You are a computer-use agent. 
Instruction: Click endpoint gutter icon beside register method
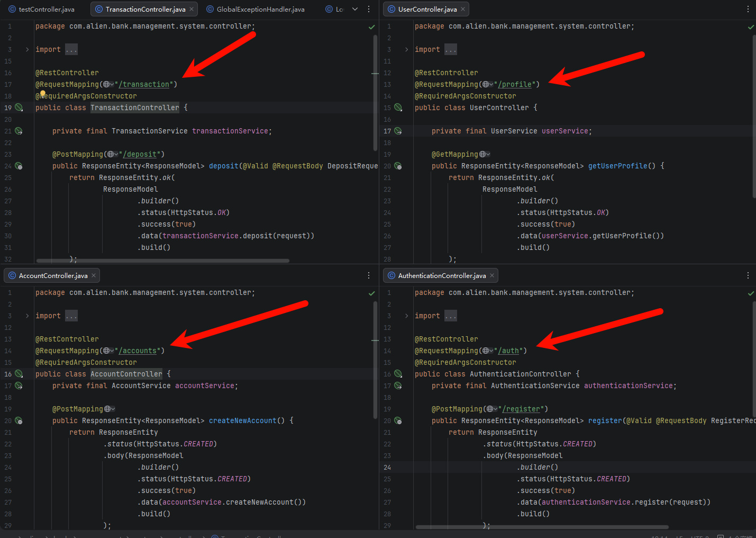click(x=398, y=420)
